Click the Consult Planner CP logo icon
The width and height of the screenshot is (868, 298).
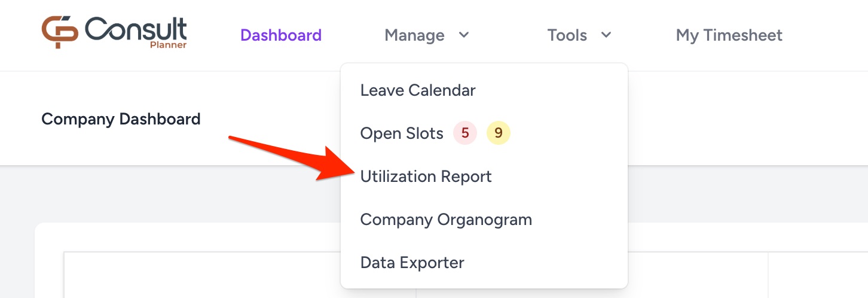(60, 31)
